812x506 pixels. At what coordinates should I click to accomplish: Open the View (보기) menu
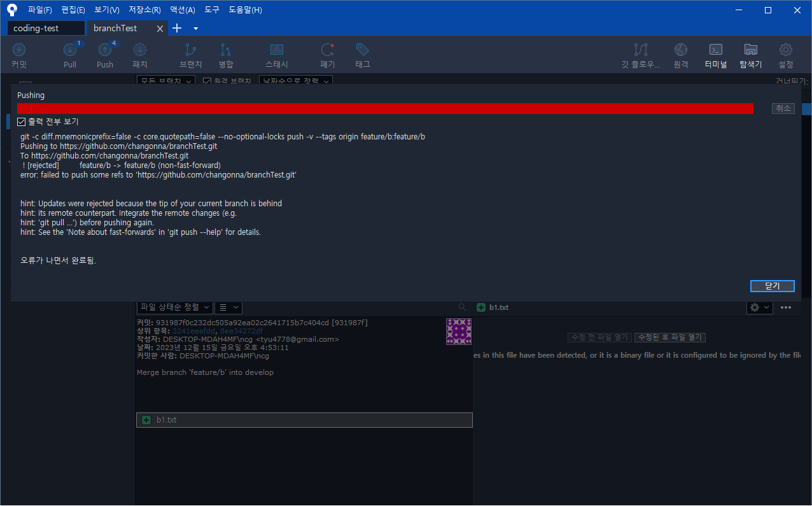[107, 10]
